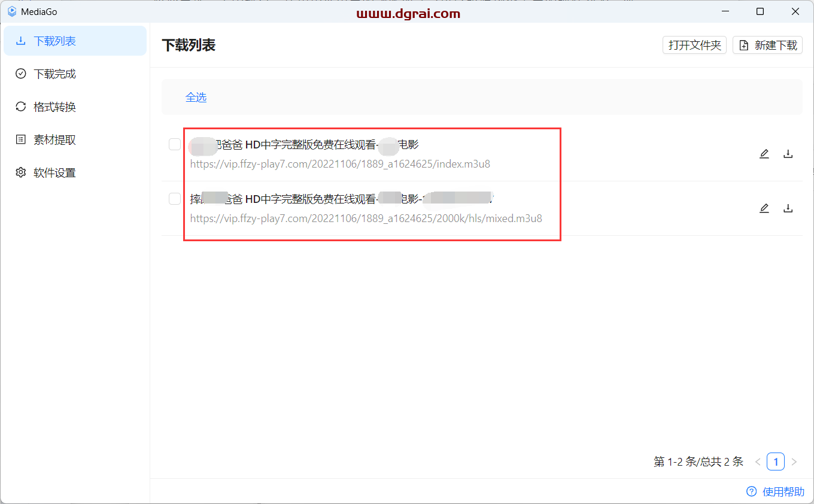Click the 2000k/hls/mixed.m3u8 URL text

point(366,218)
